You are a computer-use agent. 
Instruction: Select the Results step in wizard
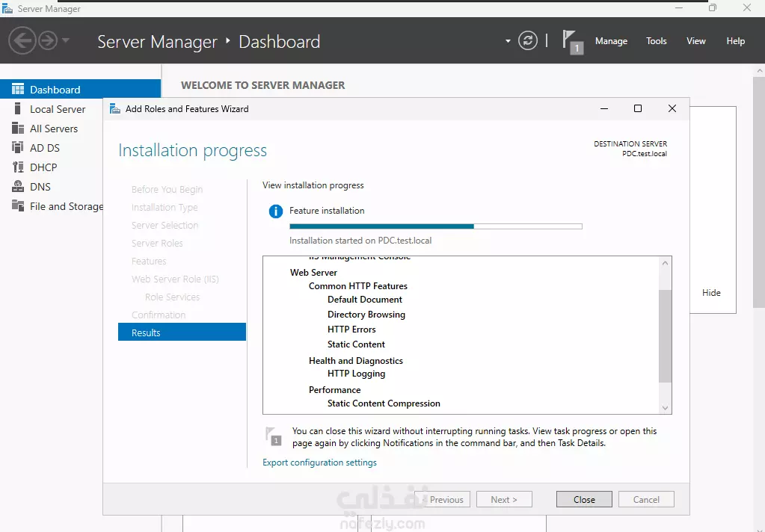182,332
